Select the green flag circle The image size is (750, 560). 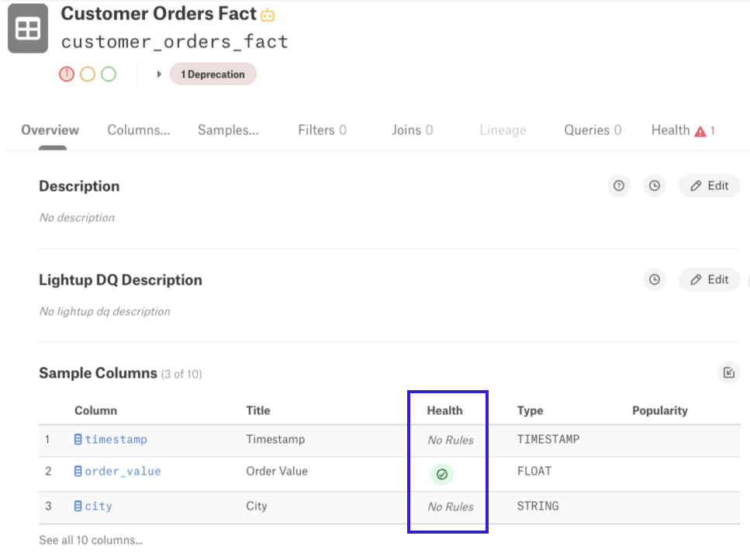[x=109, y=74]
